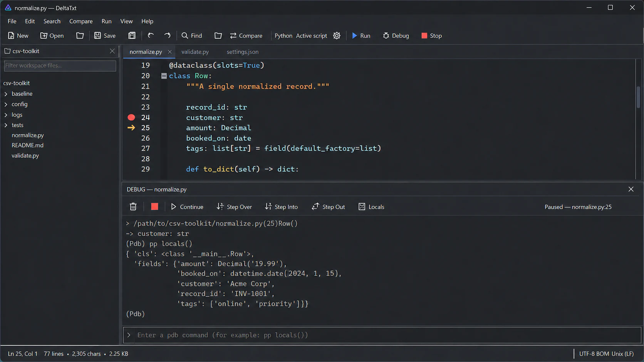Run the active script

361,36
